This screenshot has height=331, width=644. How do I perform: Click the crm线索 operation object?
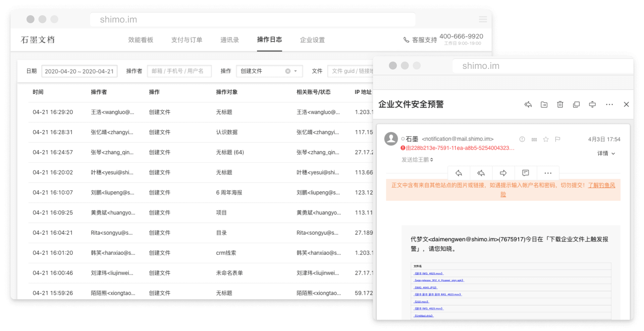point(226,253)
